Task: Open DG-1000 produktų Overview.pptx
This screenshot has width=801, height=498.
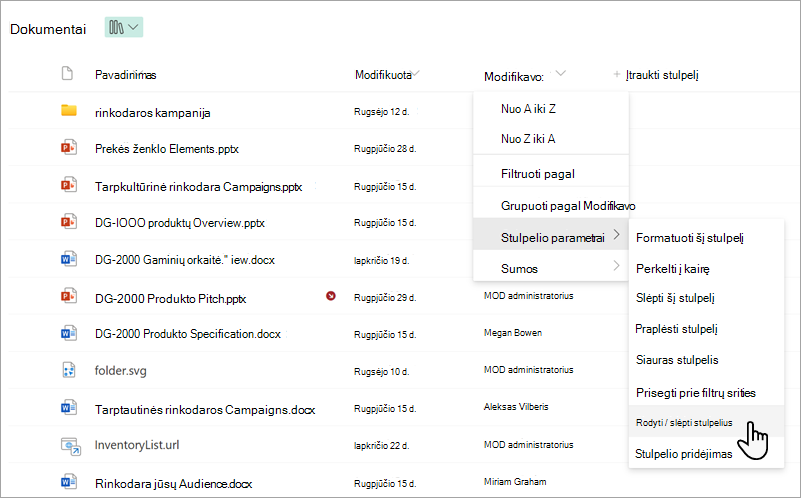Action: pyautogui.click(x=180, y=223)
